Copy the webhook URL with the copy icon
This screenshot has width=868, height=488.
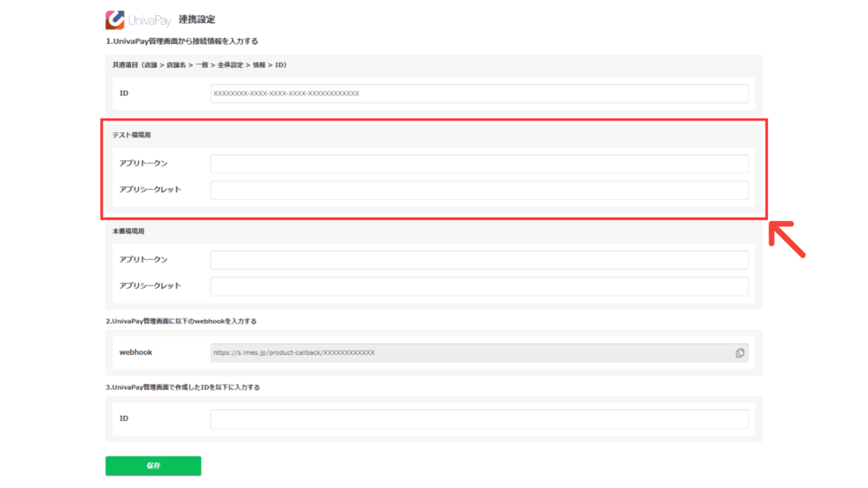tap(739, 353)
